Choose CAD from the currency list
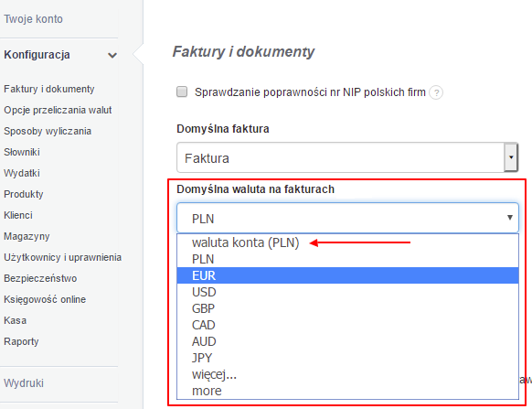Viewport: 532px width, 409px height. 347,325
